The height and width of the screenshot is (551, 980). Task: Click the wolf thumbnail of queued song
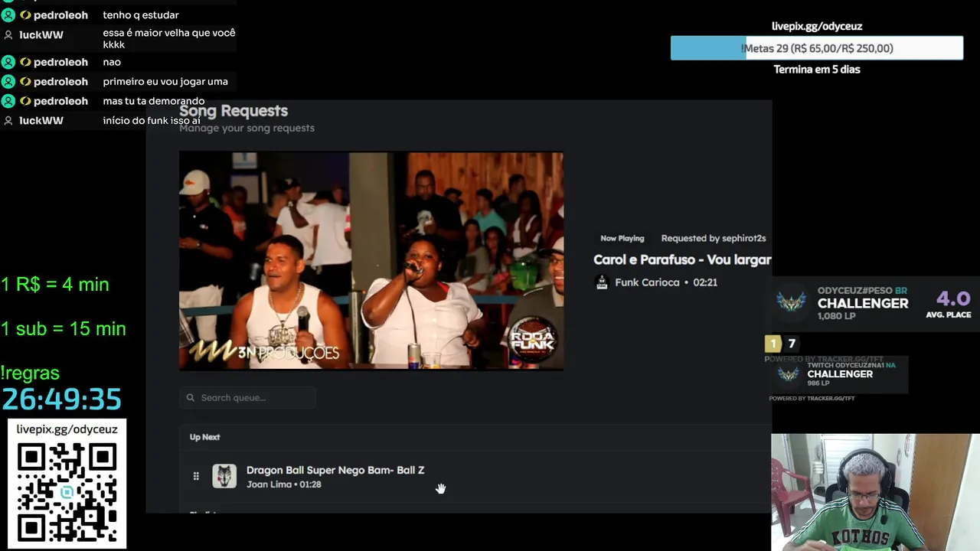[x=224, y=476]
